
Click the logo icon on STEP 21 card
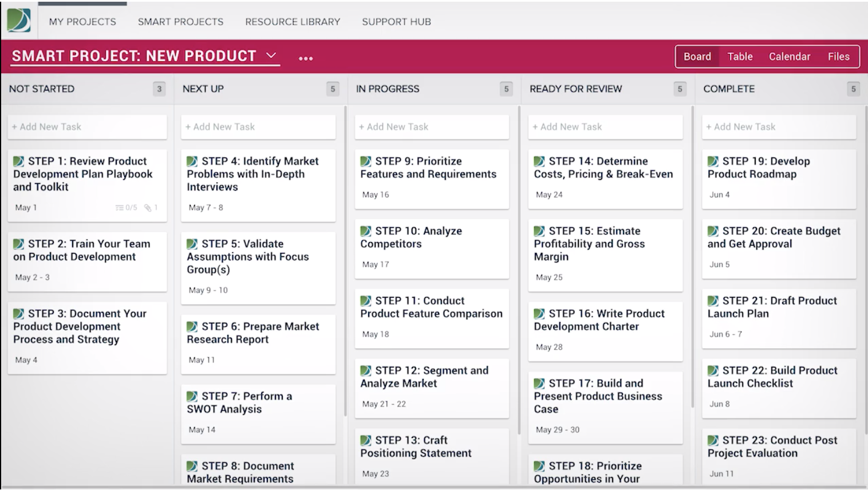(x=713, y=301)
